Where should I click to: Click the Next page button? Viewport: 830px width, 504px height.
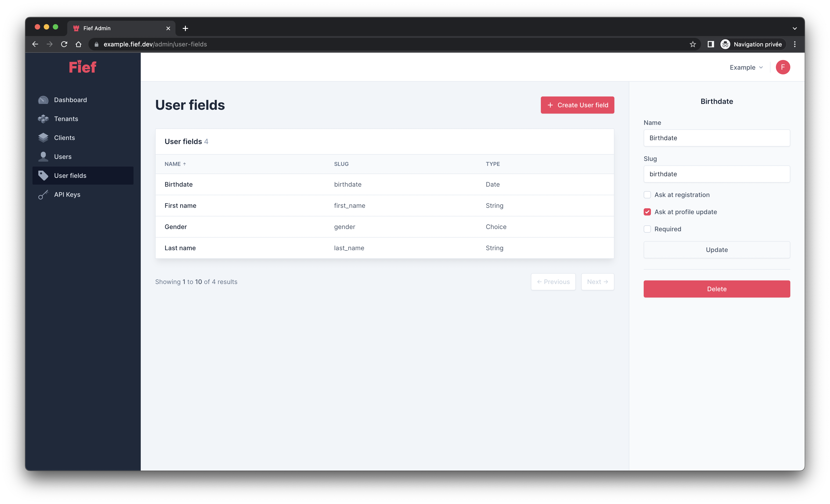pos(597,282)
